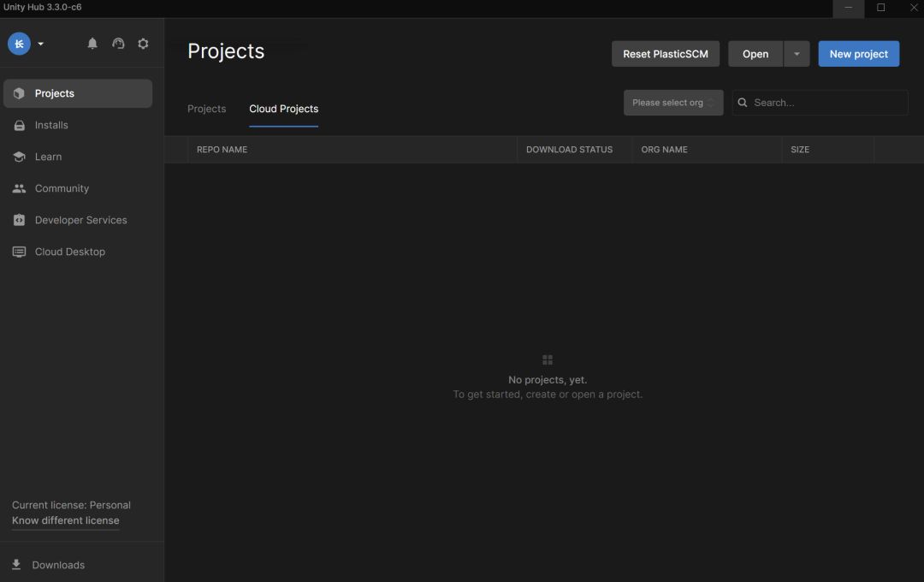The width and height of the screenshot is (924, 582).
Task: Open the Know different license link
Action: [65, 520]
